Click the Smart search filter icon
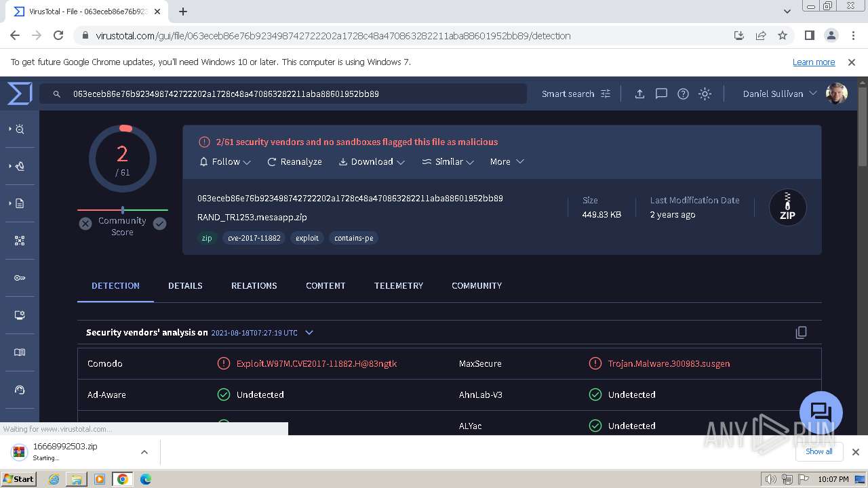Image resolution: width=868 pixels, height=488 pixels. (x=606, y=94)
